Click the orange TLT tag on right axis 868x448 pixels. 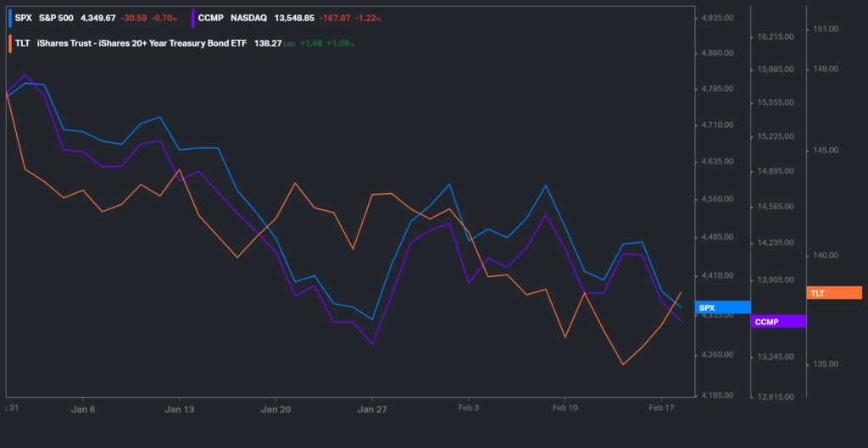point(834,293)
